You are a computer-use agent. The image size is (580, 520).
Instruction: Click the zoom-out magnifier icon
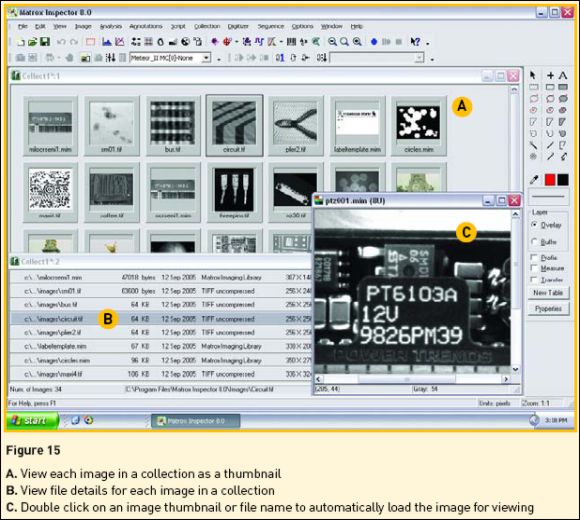(333, 42)
